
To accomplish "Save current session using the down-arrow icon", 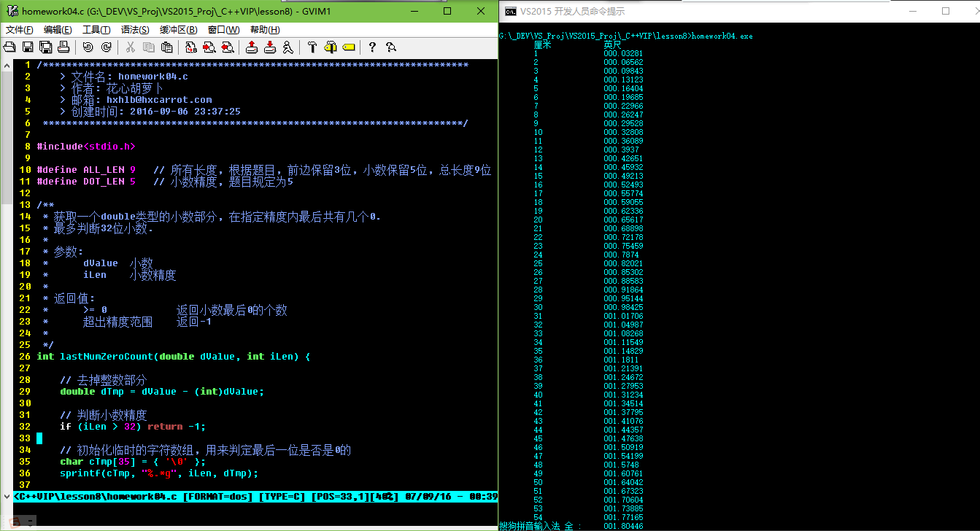I will (270, 47).
